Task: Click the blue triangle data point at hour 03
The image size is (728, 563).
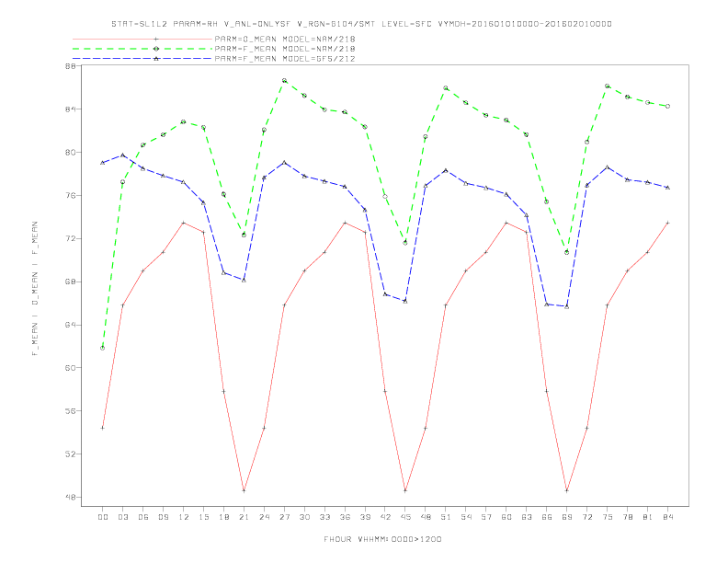Action: click(x=122, y=155)
